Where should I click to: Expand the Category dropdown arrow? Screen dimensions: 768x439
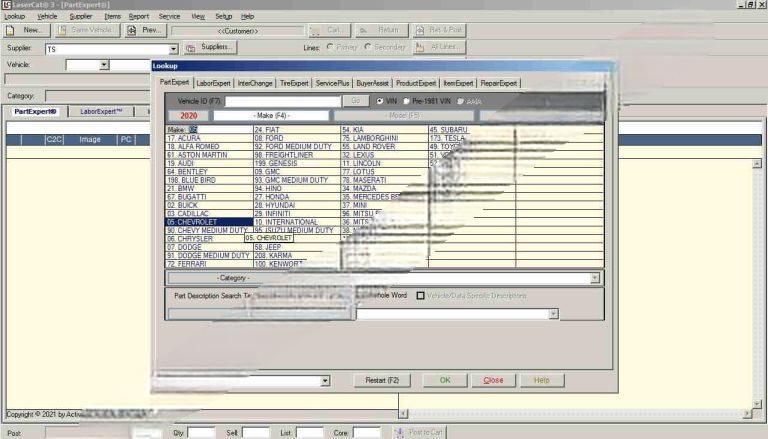(x=595, y=278)
